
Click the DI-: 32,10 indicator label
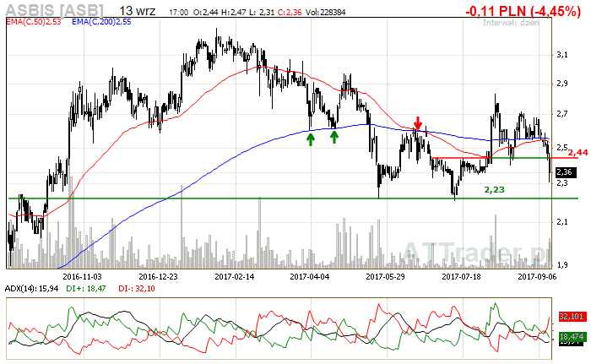[x=137, y=289]
